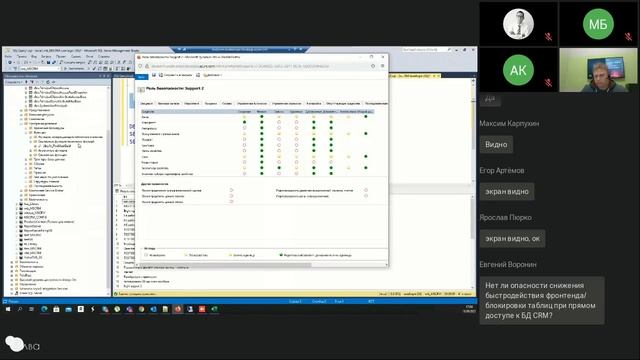640x360 pixels.
Task: Expand Компонент Service Broker node in Object Explorer
Action: click(21, 191)
